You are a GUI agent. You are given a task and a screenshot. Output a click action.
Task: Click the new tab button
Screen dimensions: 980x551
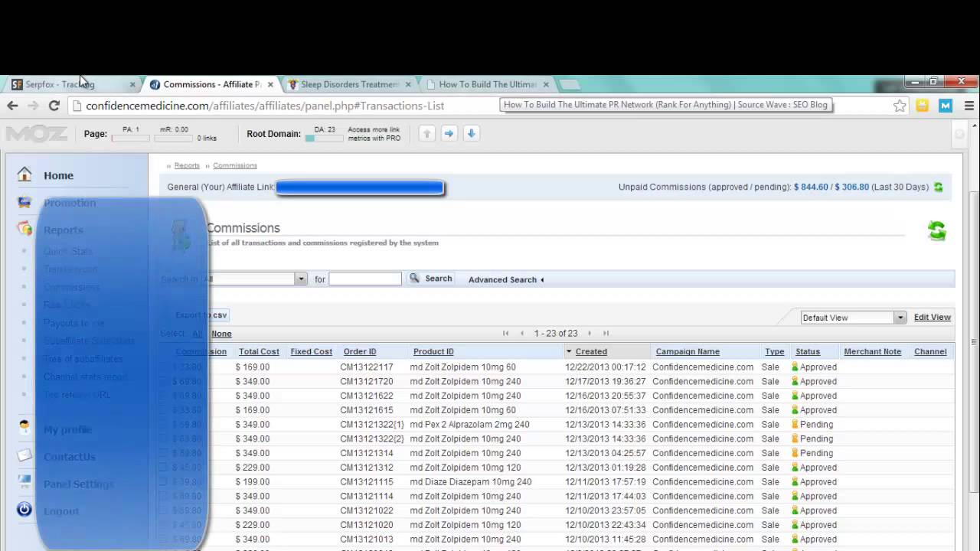[x=570, y=84]
